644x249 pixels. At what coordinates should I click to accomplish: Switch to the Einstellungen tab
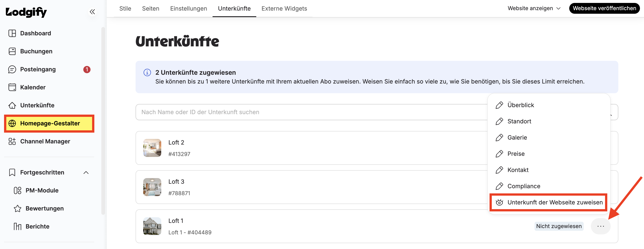click(188, 9)
